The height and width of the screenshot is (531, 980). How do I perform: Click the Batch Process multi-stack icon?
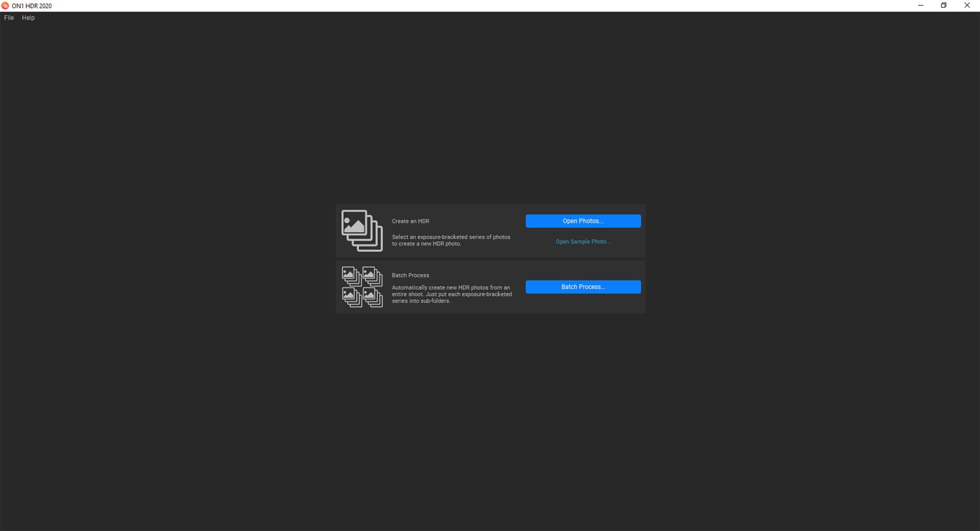pyautogui.click(x=362, y=287)
